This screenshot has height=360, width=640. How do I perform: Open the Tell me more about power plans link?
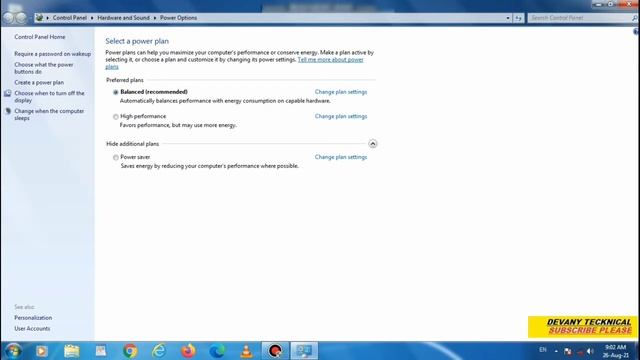point(330,60)
